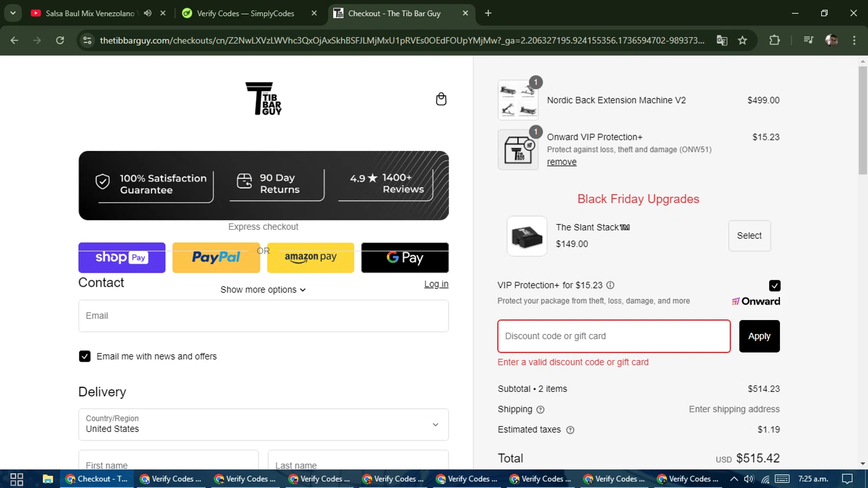Screen dimensions: 868x488
Task: Pay with Amazon Pay
Action: (x=311, y=258)
